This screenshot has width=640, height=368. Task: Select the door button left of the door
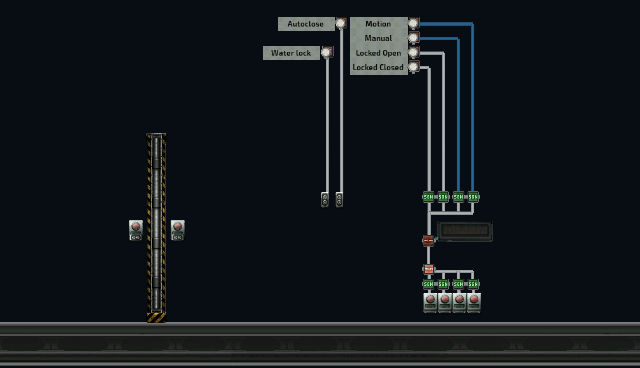coord(136,231)
